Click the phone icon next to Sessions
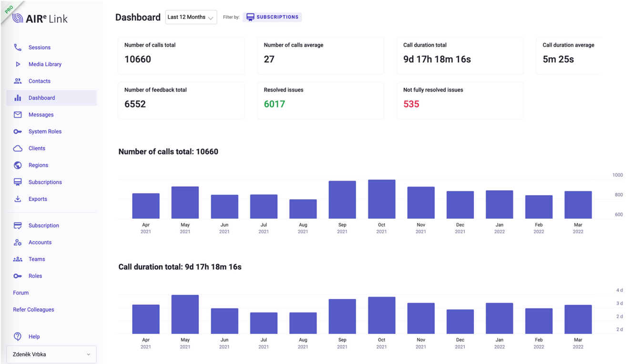Viewport: 634px width, 364px height. coord(18,48)
